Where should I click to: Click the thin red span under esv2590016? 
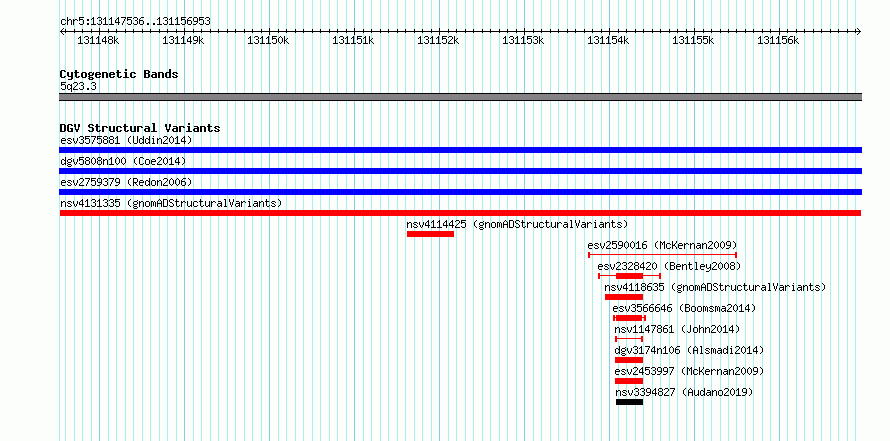coord(662,255)
